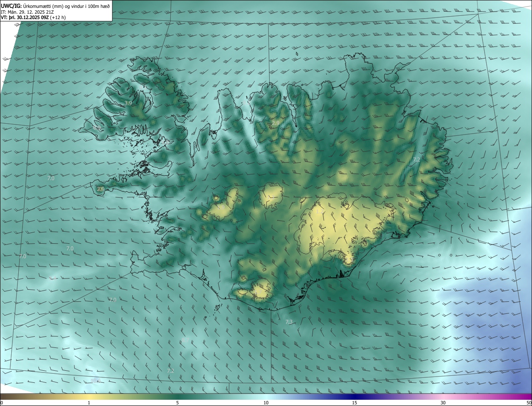Click the 7.2 value label on the east fjords
Image resolution: width=532 pixels, height=406 pixels.
[416, 159]
